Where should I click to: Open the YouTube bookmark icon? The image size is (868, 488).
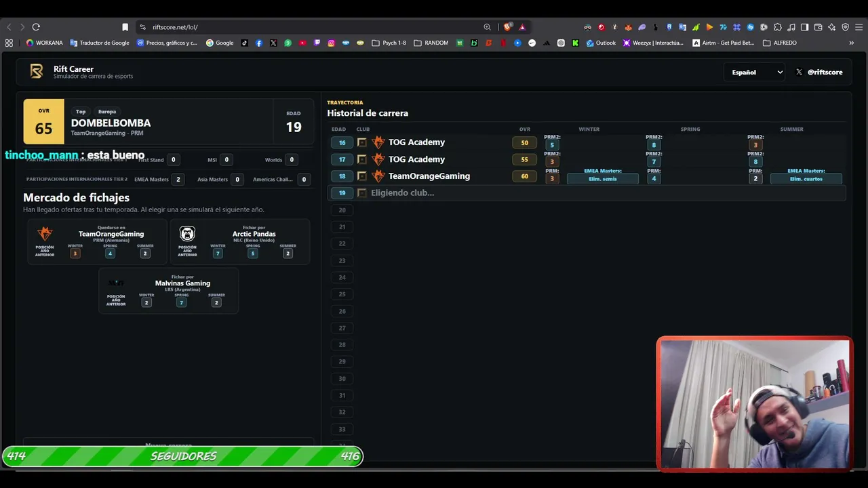(302, 43)
